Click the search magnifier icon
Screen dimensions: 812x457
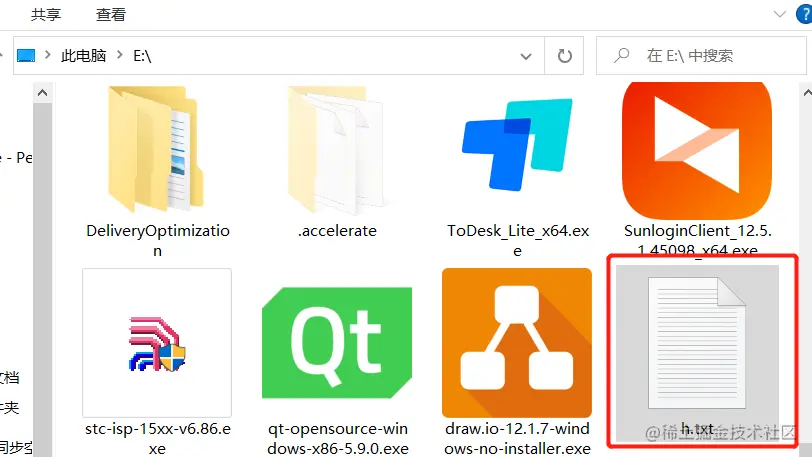click(621, 55)
